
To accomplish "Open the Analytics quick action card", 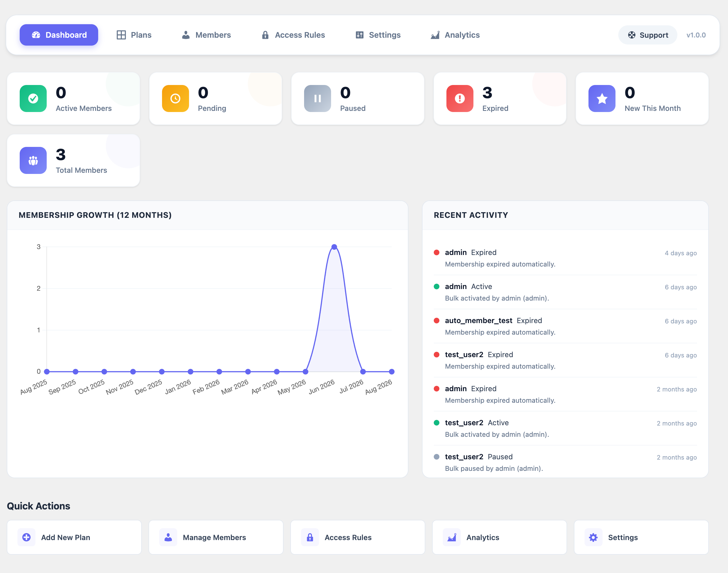I will point(499,537).
